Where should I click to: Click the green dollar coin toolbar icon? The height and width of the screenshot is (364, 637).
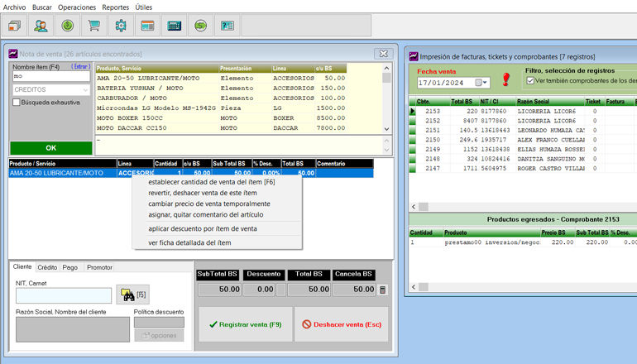(68, 26)
